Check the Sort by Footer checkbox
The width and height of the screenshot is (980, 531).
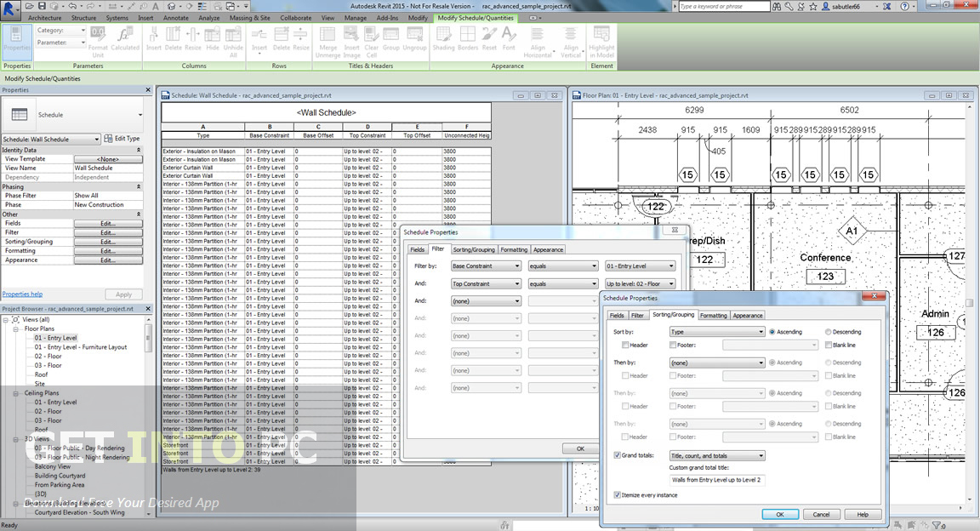tap(673, 345)
